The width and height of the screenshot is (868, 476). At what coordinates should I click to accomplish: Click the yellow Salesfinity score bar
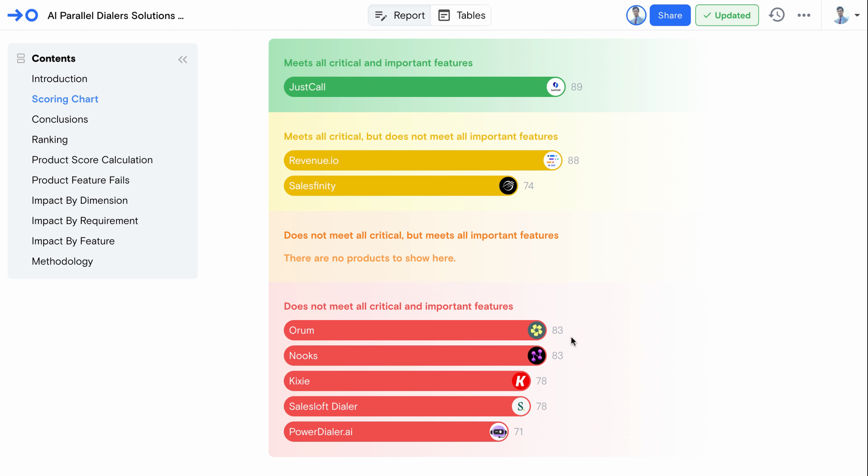click(x=388, y=186)
